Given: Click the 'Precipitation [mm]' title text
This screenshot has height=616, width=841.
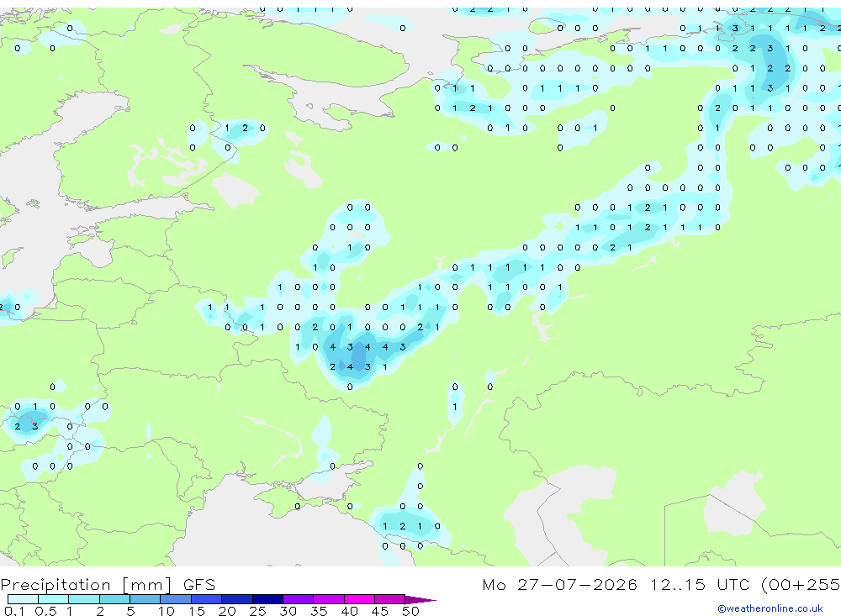Looking at the screenshot, I should pos(86,584).
